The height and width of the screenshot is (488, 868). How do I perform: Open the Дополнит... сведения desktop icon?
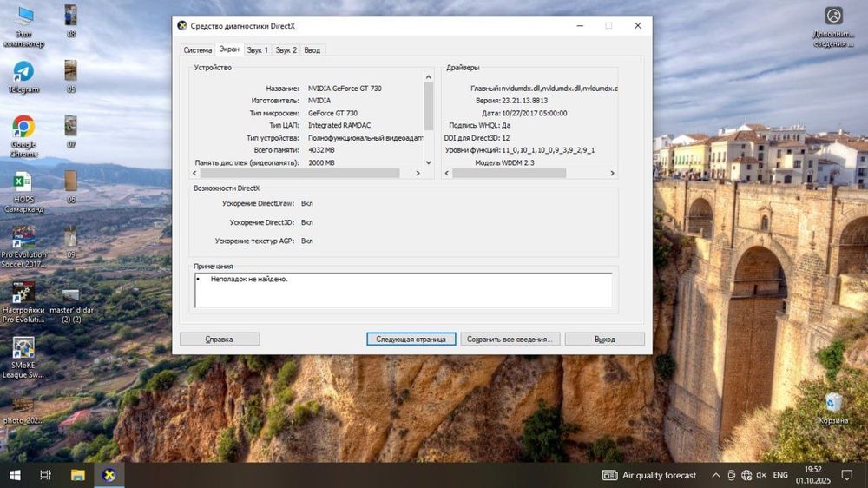click(x=833, y=26)
